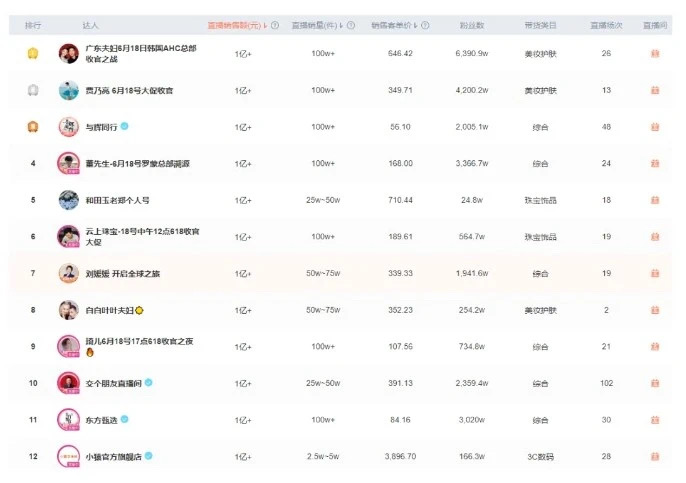The width and height of the screenshot is (686, 483).
Task: Open livestream room icon for 贾乃亮 row
Action: [x=655, y=90]
